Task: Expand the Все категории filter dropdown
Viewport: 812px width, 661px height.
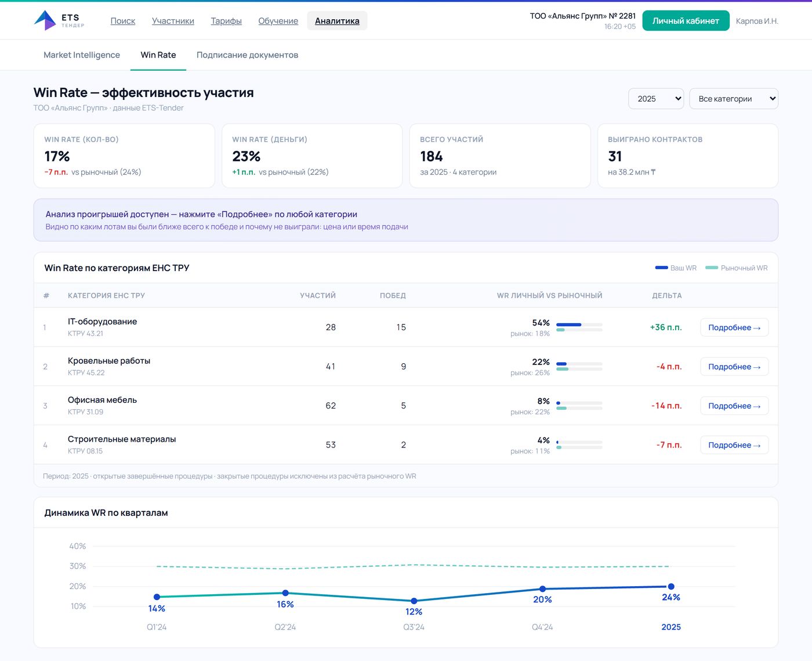Action: coord(734,99)
